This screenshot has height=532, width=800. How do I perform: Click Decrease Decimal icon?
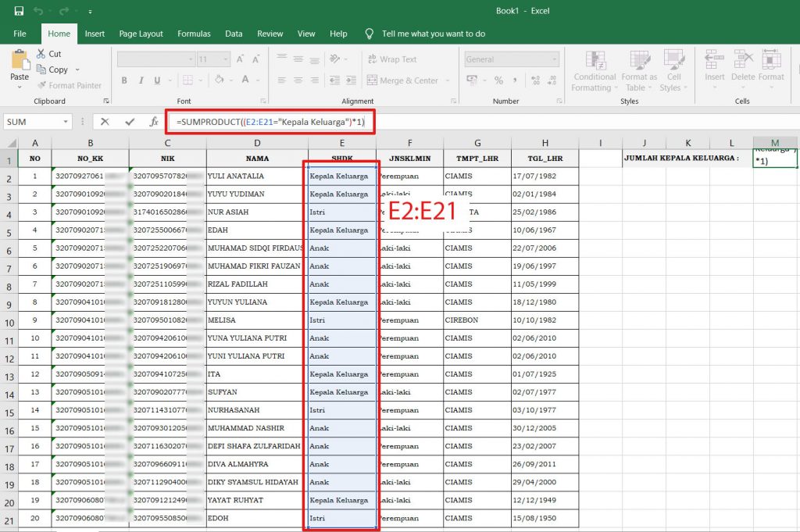(x=552, y=80)
